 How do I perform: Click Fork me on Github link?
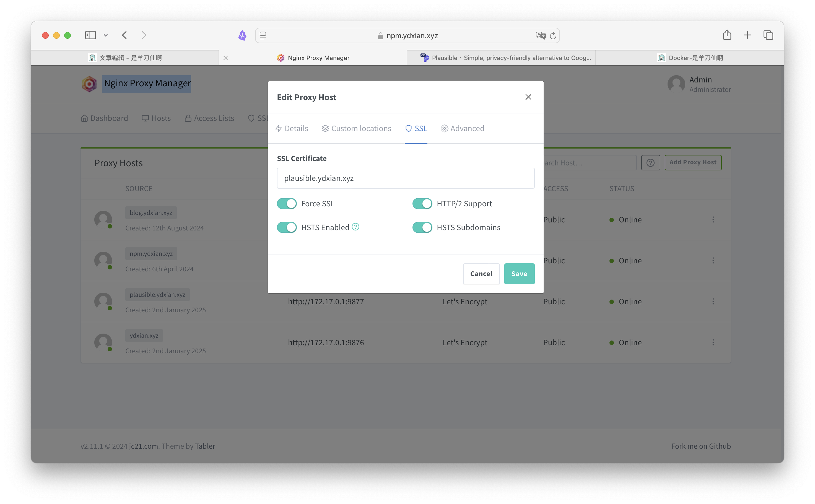tap(701, 446)
